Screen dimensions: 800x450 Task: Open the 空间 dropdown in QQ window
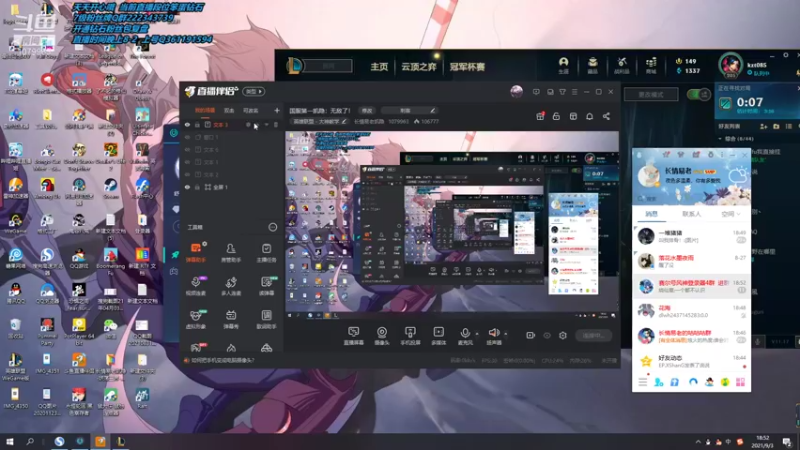point(731,214)
